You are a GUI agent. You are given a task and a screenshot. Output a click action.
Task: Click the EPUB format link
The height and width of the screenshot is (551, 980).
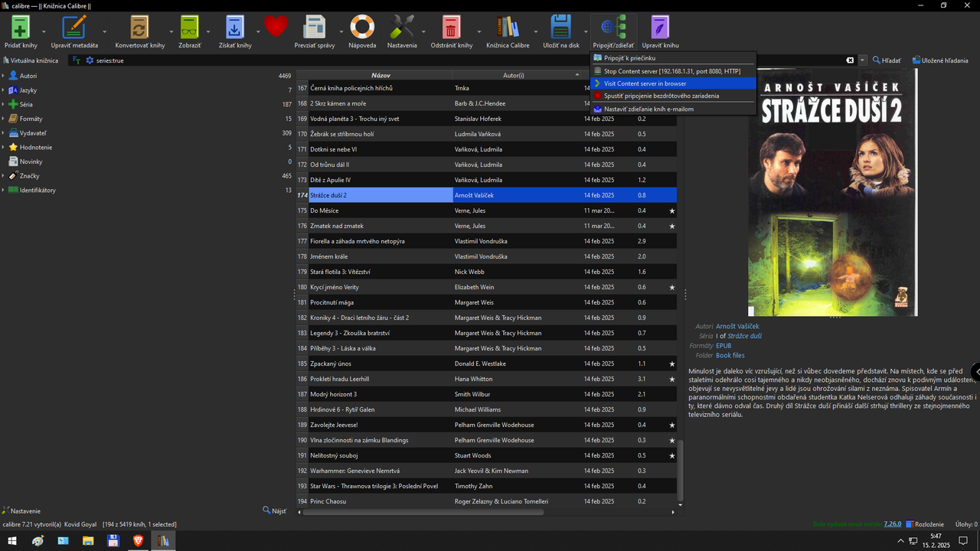click(724, 346)
